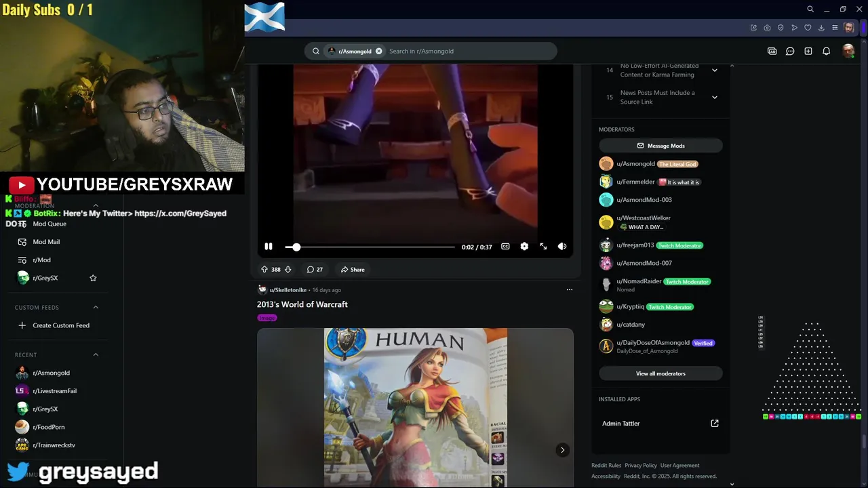The width and height of the screenshot is (868, 488).
Task: Open the Admin Tattler installed app
Action: (x=621, y=424)
